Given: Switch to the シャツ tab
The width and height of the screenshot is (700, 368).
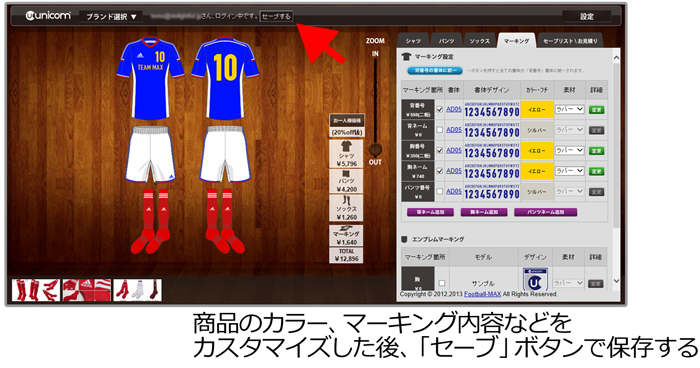Looking at the screenshot, I should tap(413, 41).
